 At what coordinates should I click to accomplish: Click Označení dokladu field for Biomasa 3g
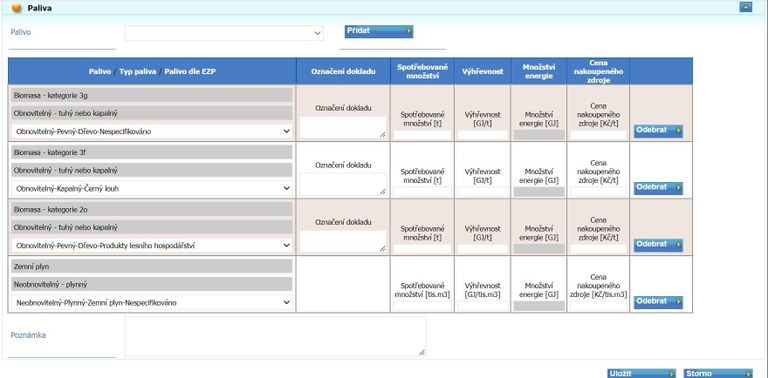pos(343,127)
